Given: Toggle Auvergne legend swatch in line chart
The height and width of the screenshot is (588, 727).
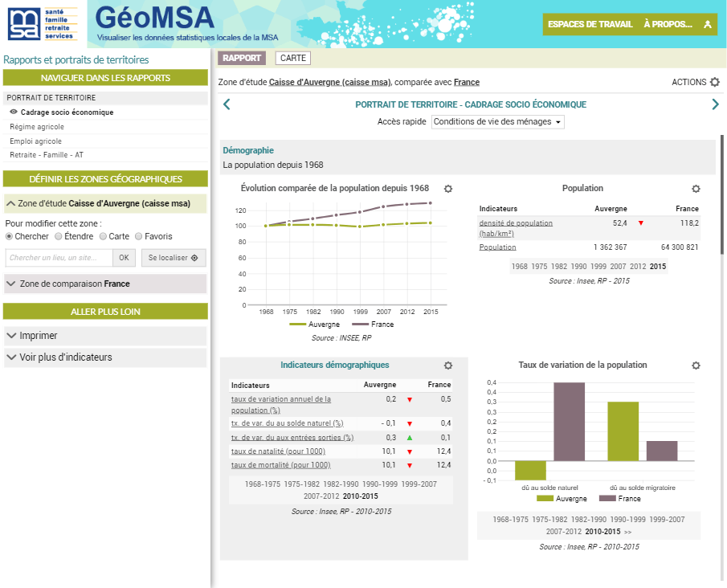Looking at the screenshot, I should coord(298,325).
